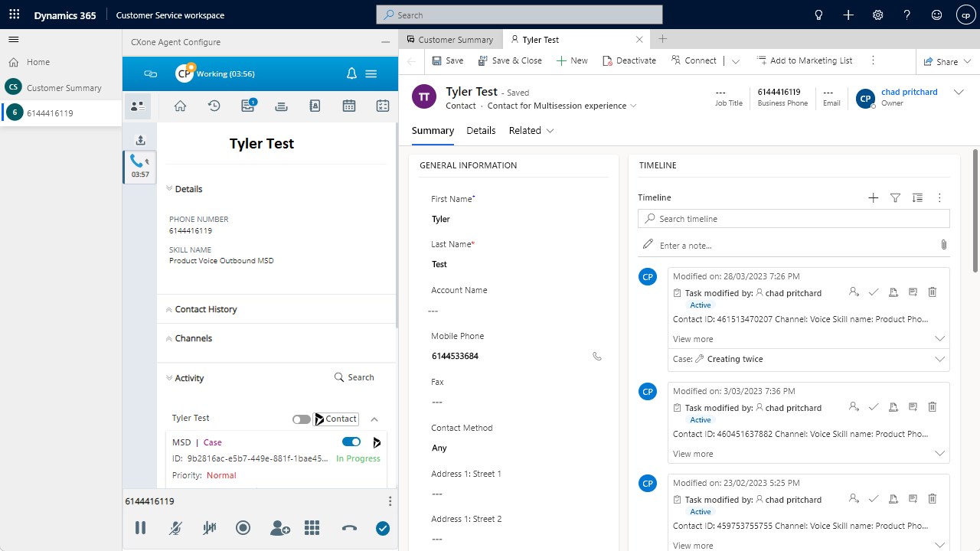
Task: Open the CXone home icon
Action: (x=180, y=106)
